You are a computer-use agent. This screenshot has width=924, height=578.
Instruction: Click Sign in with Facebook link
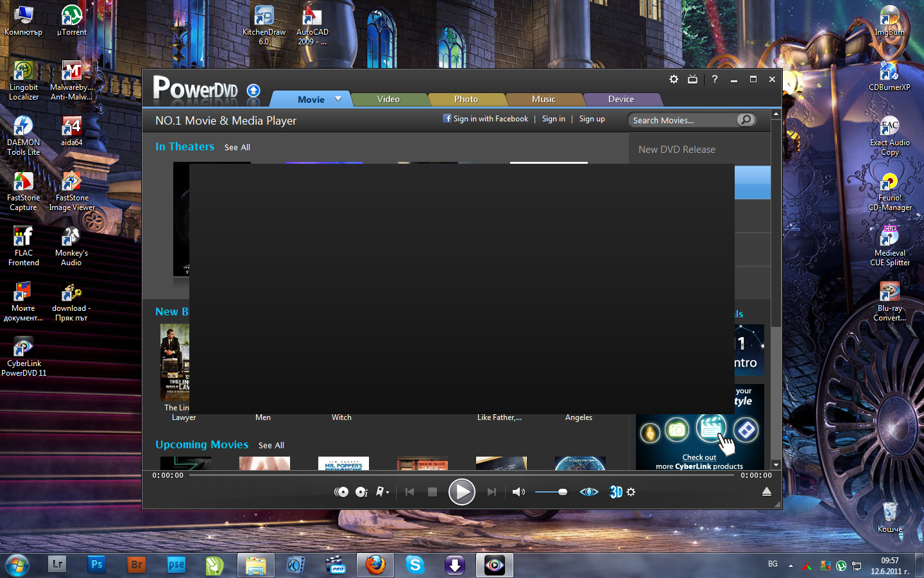[486, 119]
